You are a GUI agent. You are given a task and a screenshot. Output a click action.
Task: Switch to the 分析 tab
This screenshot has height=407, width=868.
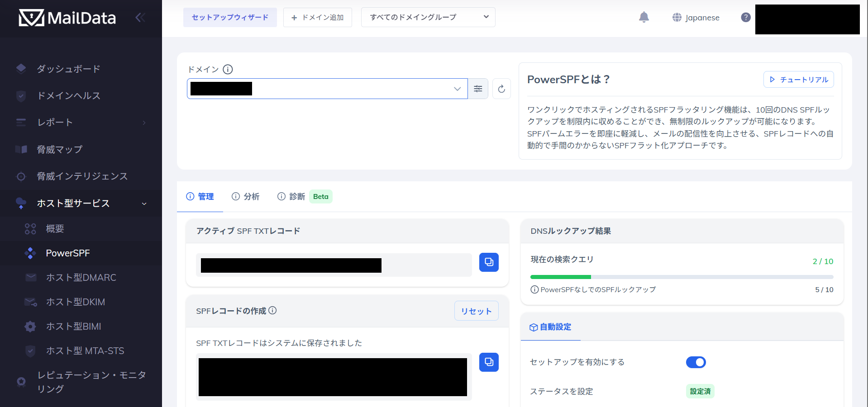pyautogui.click(x=246, y=196)
